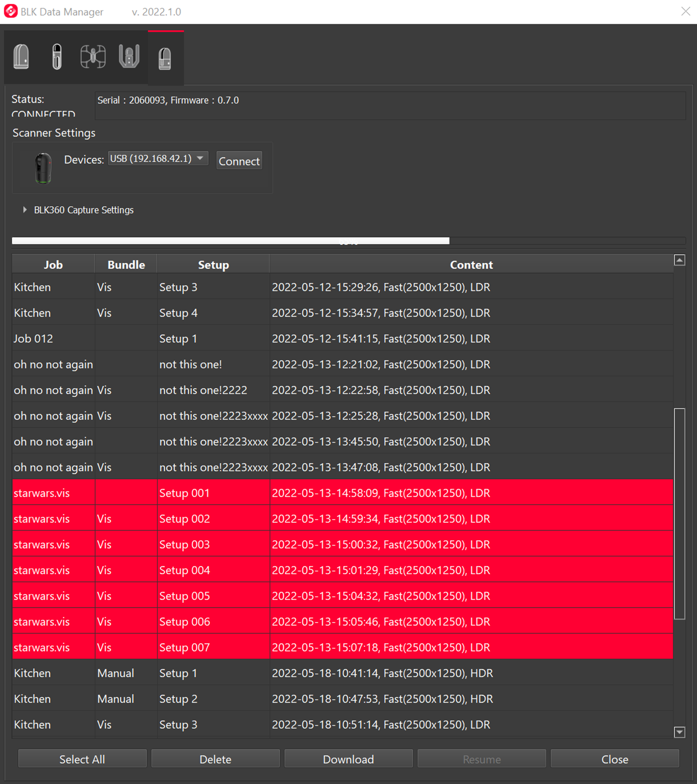
Task: Click the table scrollbar up arrow
Action: tap(681, 260)
